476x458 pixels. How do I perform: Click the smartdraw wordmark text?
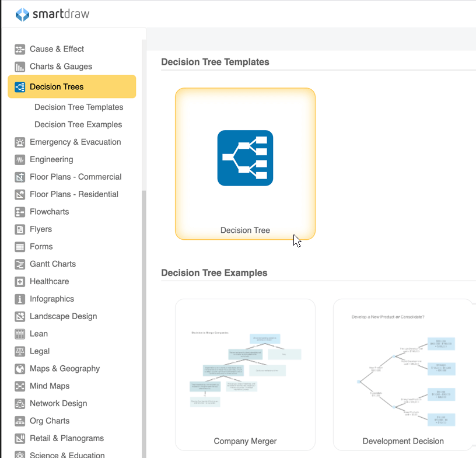pos(61,14)
